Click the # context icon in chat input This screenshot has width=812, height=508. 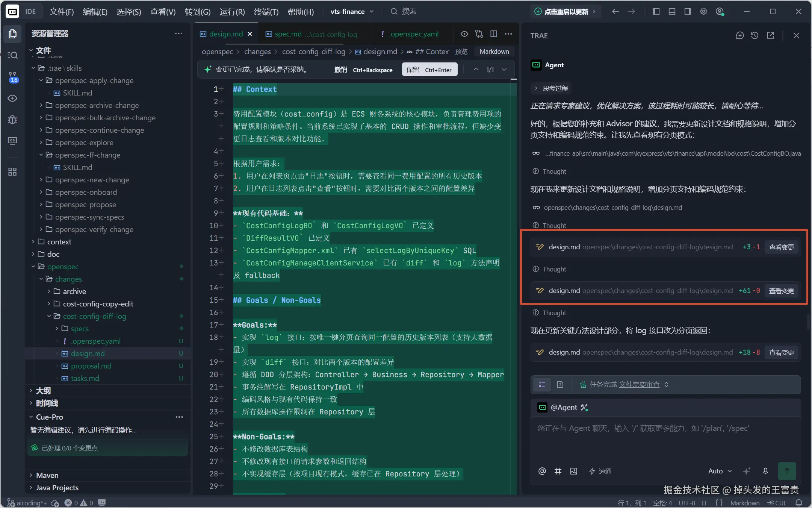click(558, 471)
